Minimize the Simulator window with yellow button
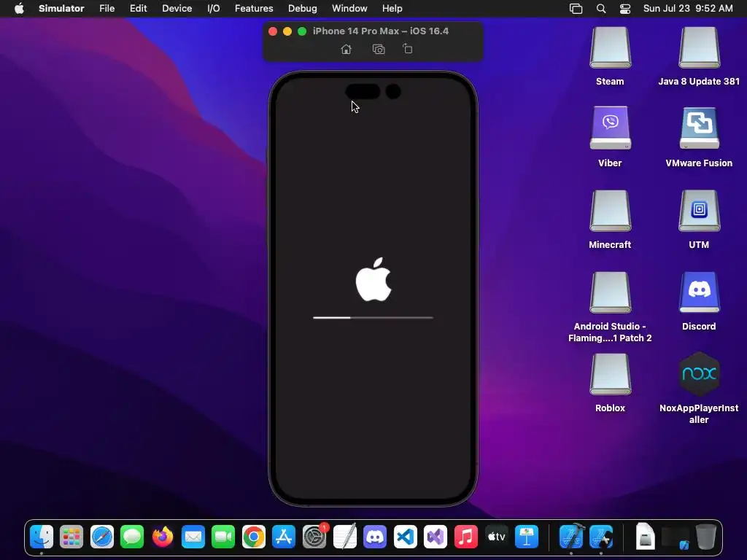 click(x=287, y=31)
